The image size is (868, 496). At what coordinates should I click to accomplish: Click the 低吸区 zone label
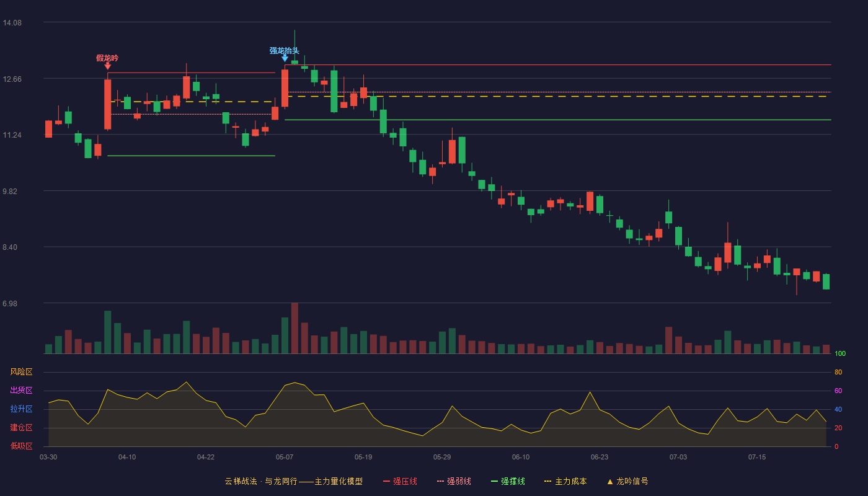click(x=21, y=446)
